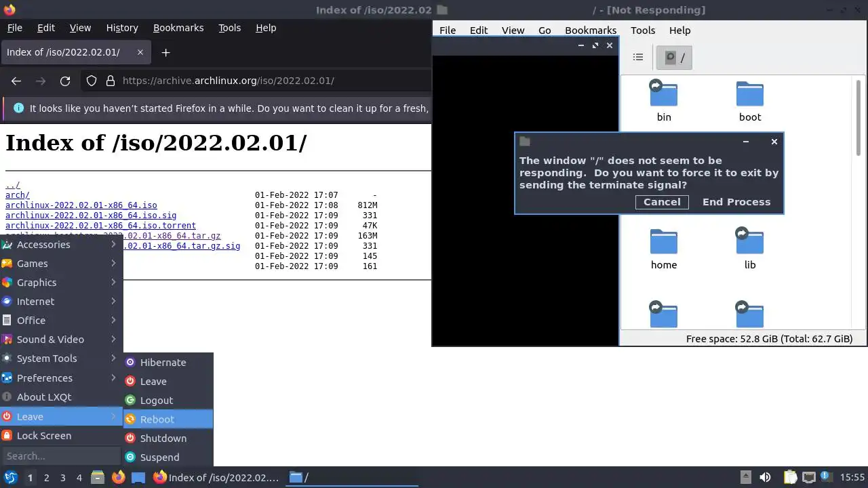The height and width of the screenshot is (488, 868).
Task: Expand the Games menu category
Action: point(61,264)
